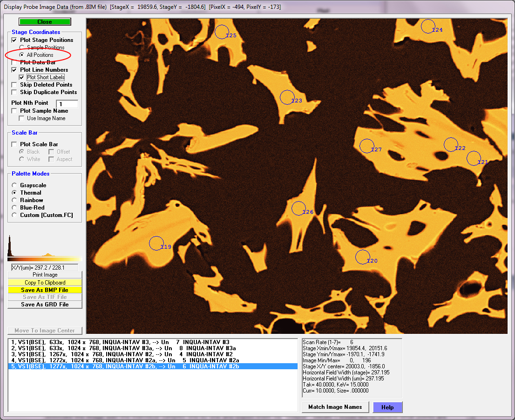The image size is (515, 420).
Task: Click the green Close button
Action: click(45, 22)
